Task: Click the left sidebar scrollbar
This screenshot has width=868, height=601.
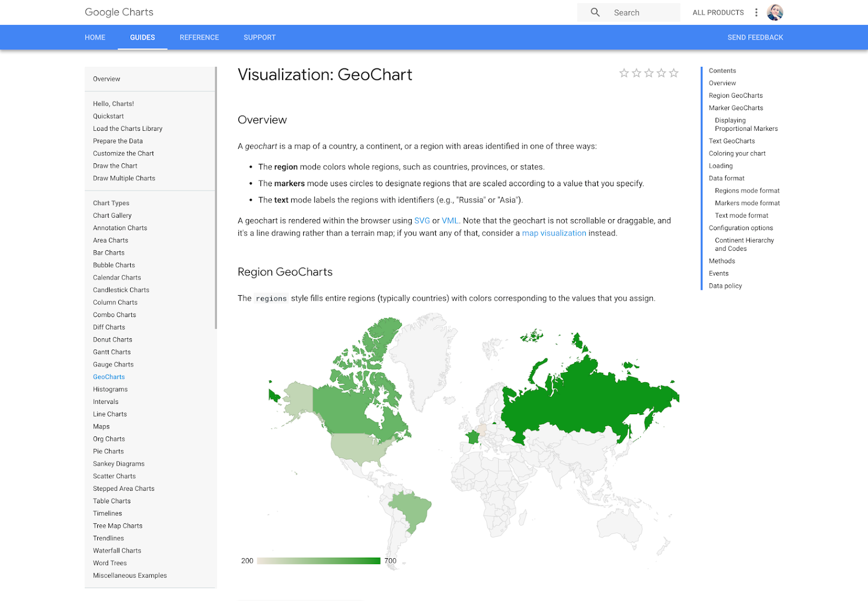Action: [216, 198]
